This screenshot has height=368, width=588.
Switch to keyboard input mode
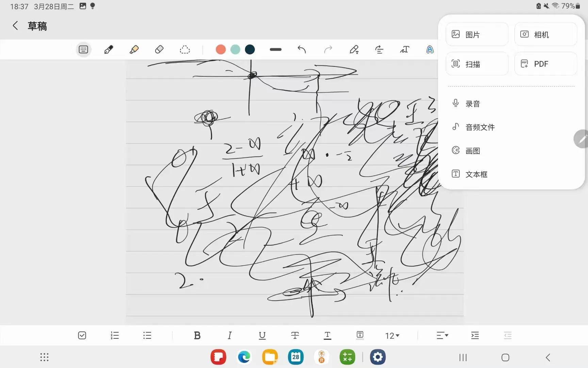pyautogui.click(x=83, y=50)
